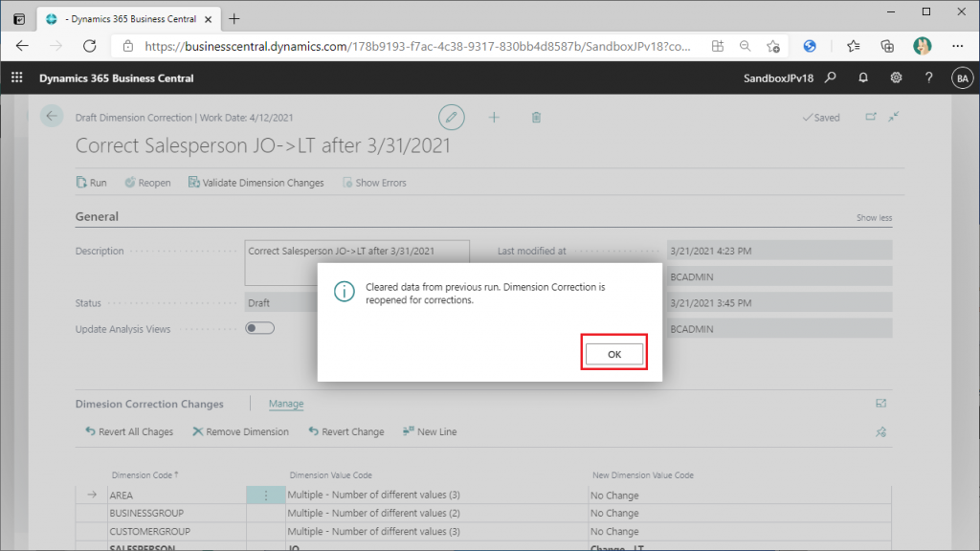Click Dynamics 365 Business Central title
This screenshot has height=551, width=980.
116,78
